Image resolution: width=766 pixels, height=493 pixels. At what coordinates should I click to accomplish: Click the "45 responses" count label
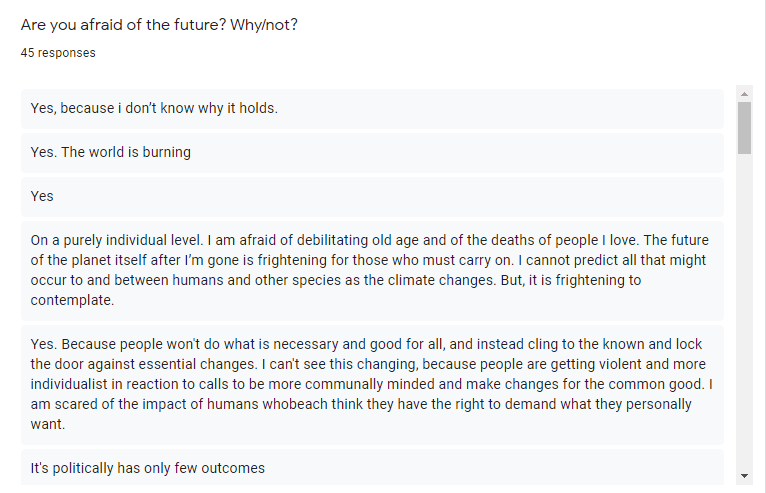click(58, 52)
